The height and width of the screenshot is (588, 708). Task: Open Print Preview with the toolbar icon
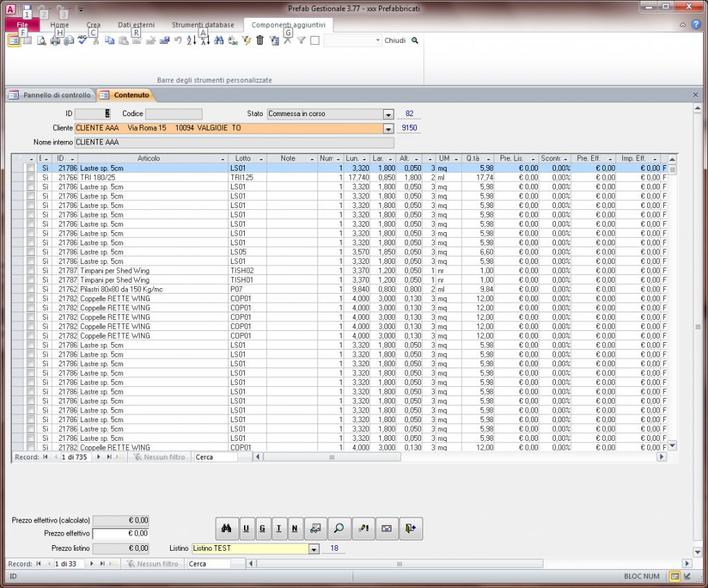click(x=41, y=41)
